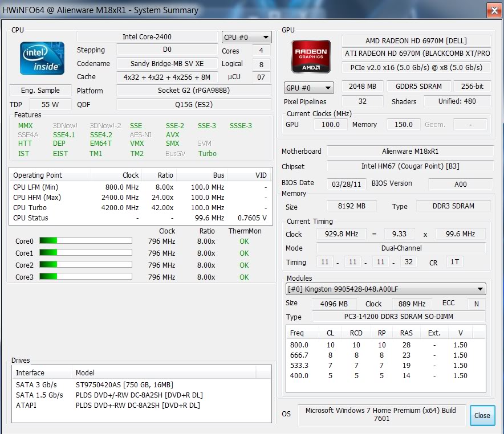Click the Core3 usage bar
The image size is (504, 434).
tap(86, 276)
